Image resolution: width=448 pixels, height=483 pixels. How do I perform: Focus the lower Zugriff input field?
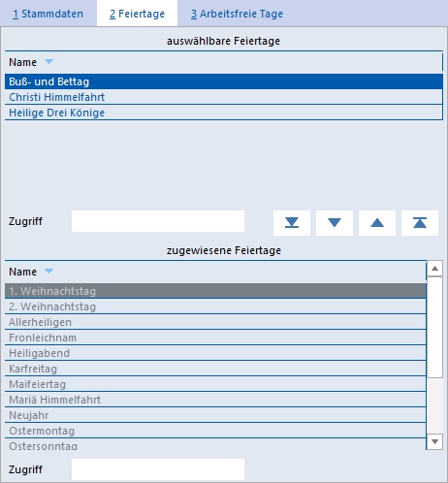(x=158, y=469)
